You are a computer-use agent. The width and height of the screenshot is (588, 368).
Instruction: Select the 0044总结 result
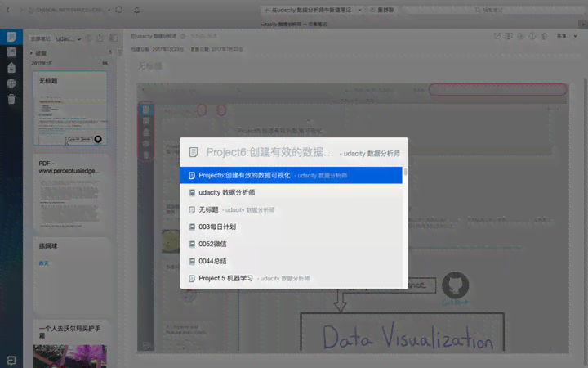pyautogui.click(x=291, y=261)
